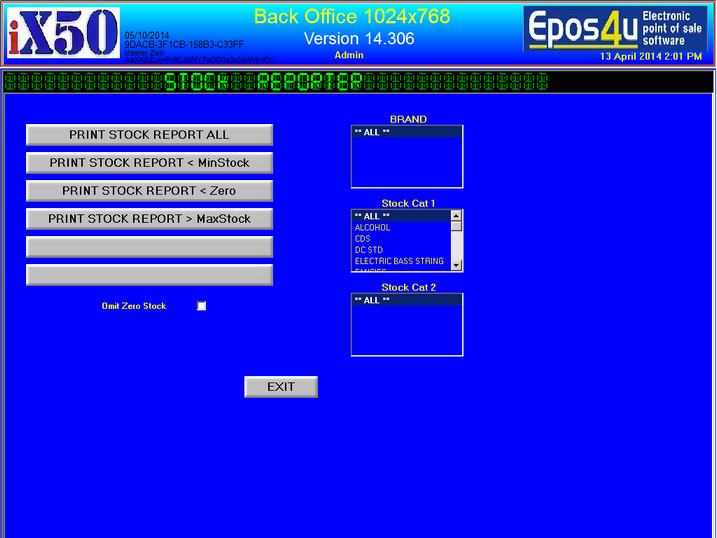Click the Omit Zero Stock label
Image resolution: width=717 pixels, height=538 pixels.
pyautogui.click(x=134, y=306)
